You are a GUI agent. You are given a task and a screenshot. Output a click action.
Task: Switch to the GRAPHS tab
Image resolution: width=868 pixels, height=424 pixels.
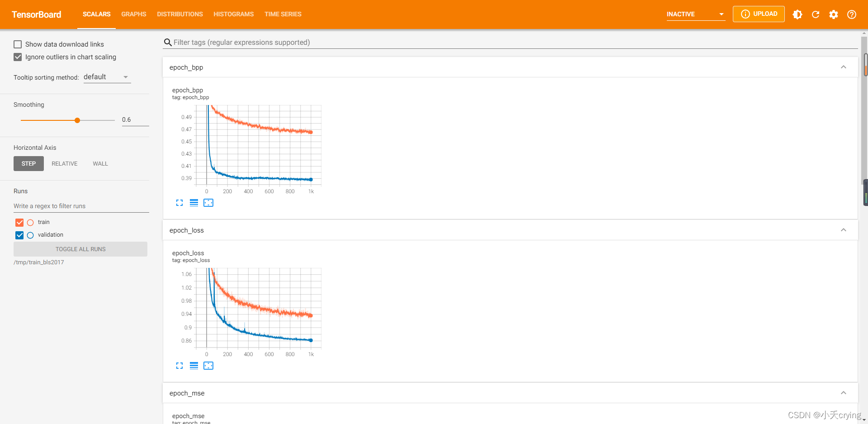[x=134, y=14]
